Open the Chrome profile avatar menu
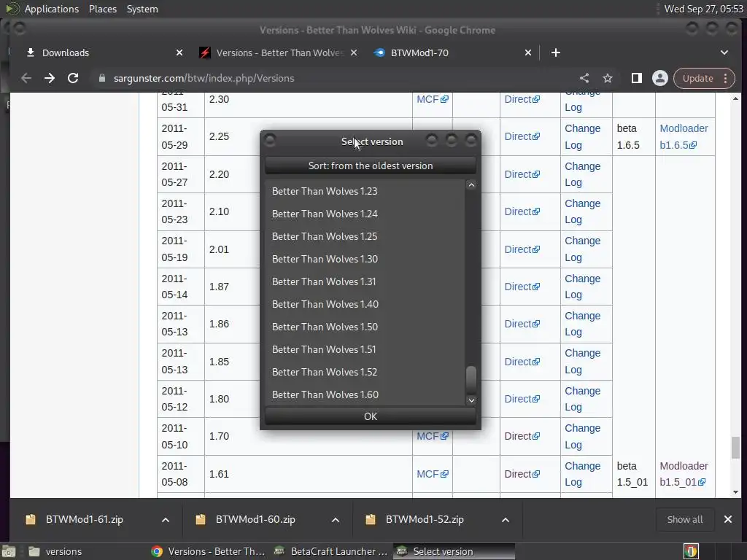Image resolution: width=747 pixels, height=560 pixels. tap(659, 78)
